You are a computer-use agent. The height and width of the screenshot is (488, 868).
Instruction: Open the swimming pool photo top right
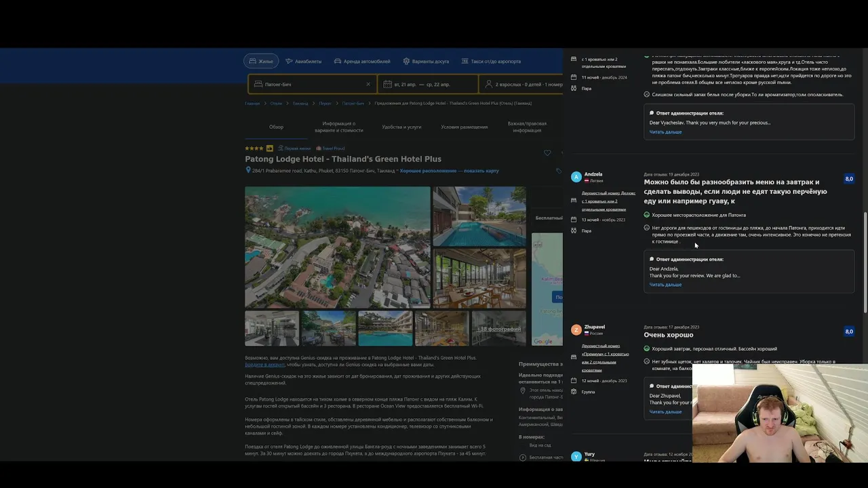click(479, 216)
